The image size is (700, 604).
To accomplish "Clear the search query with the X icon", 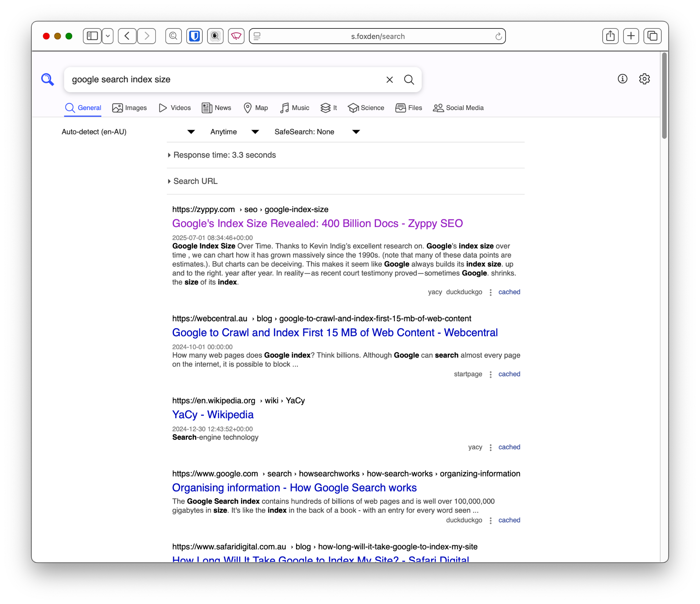I will click(x=389, y=79).
